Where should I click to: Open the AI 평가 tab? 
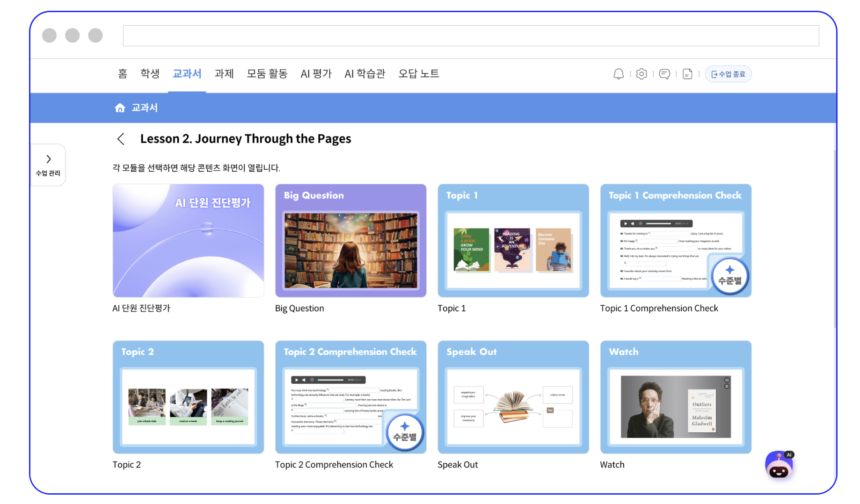316,74
